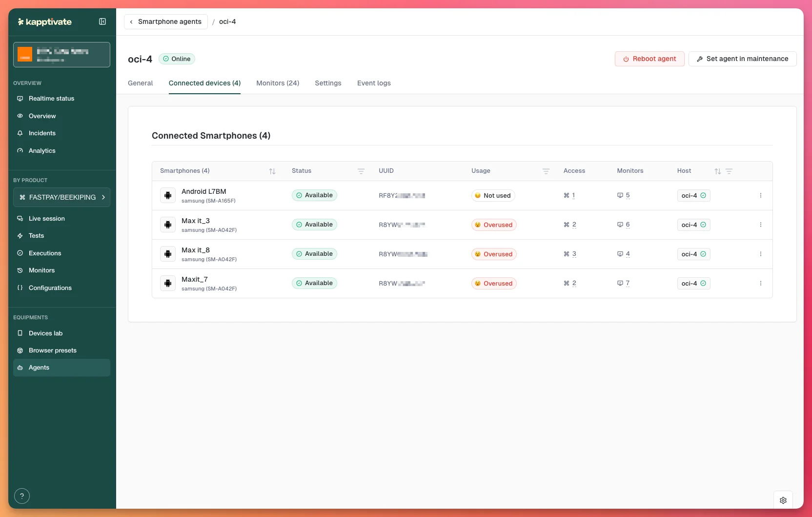Filter the Usage column
812x517 pixels.
[x=546, y=171]
